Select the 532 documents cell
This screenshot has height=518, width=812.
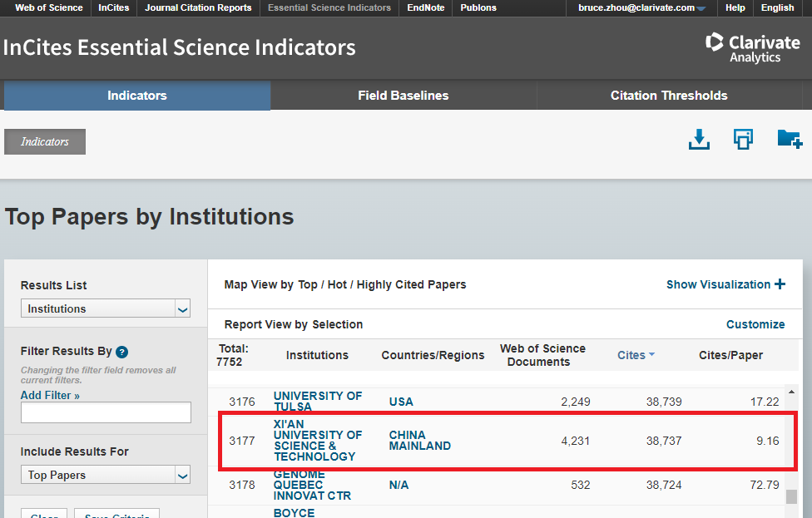(581, 485)
